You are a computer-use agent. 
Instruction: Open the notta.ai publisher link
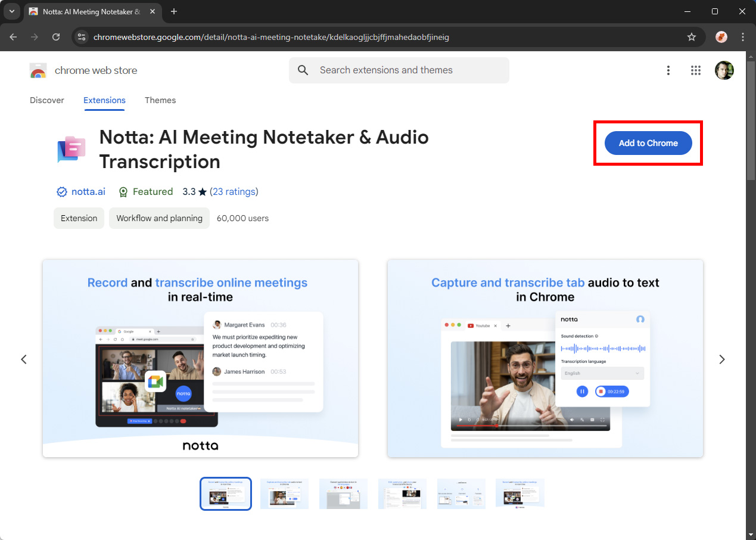pyautogui.click(x=88, y=191)
